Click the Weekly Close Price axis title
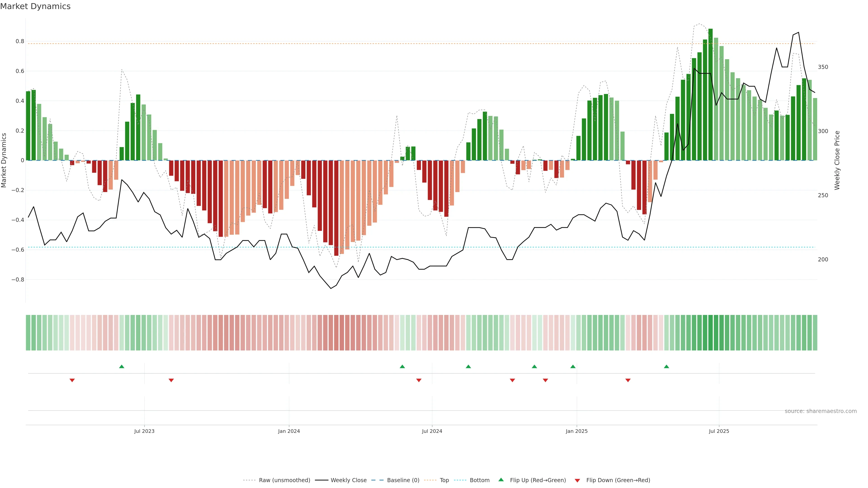868x488 pixels. coord(837,160)
